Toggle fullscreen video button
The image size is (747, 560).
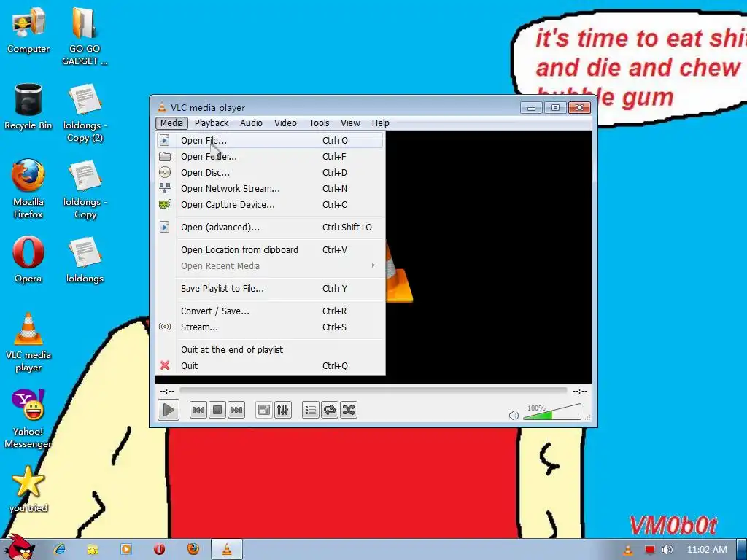(x=263, y=410)
